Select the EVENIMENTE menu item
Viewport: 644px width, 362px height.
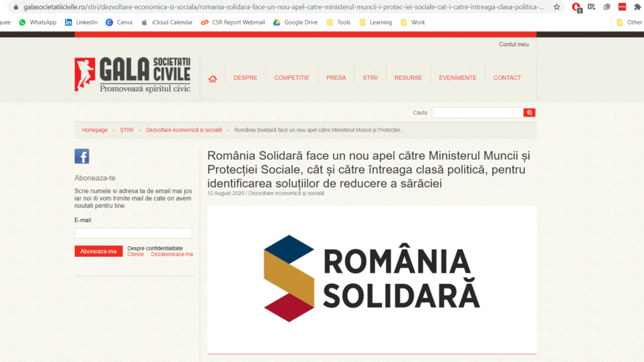point(458,77)
